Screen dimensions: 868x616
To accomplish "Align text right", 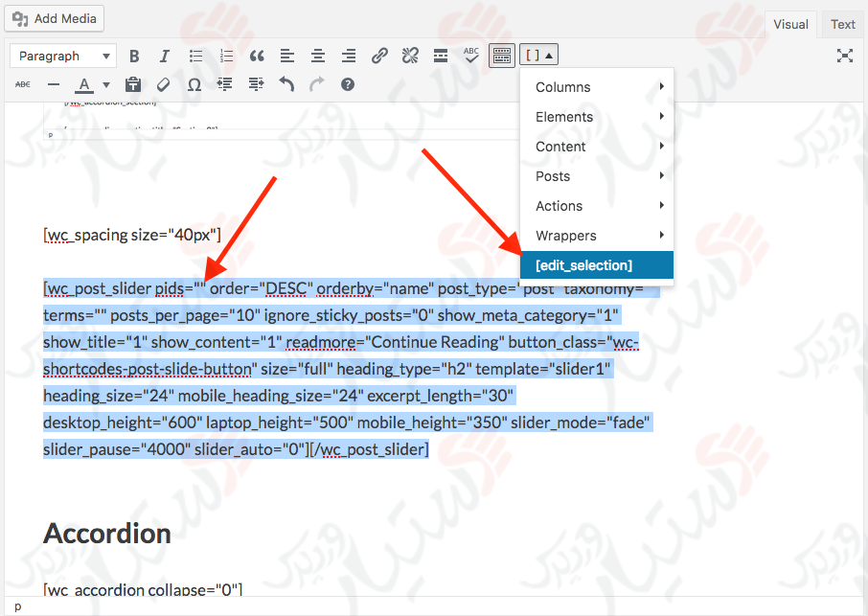I will (348, 56).
